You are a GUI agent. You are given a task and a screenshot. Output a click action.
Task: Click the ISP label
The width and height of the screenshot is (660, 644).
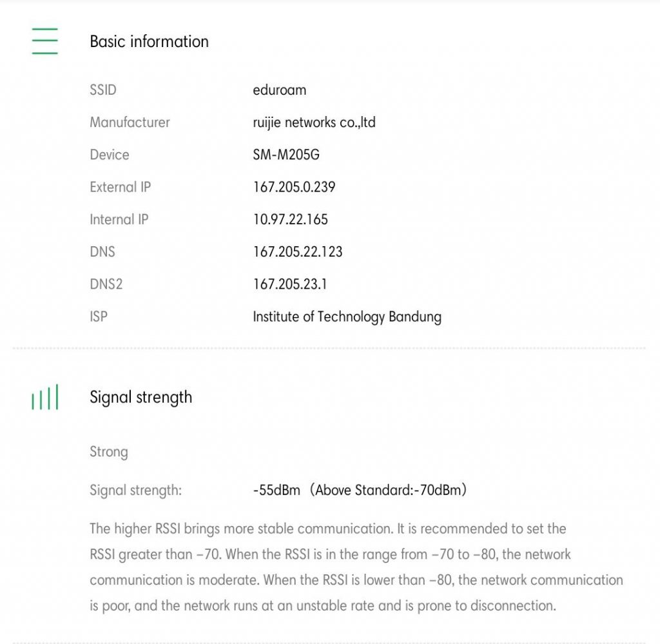click(99, 317)
